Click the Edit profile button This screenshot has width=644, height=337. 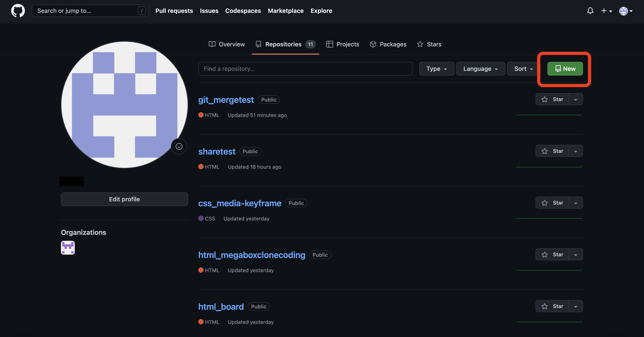[x=124, y=199]
